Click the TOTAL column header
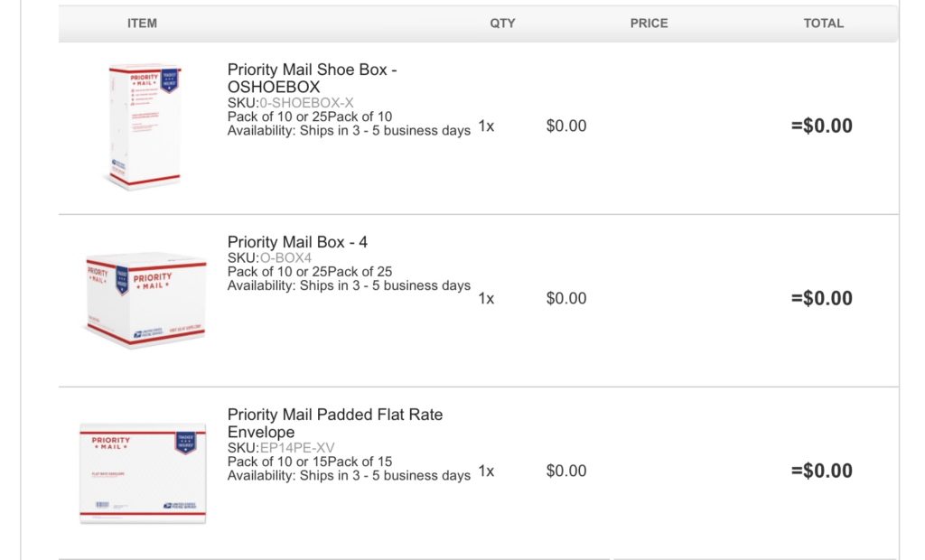The width and height of the screenshot is (925, 560). click(x=824, y=23)
